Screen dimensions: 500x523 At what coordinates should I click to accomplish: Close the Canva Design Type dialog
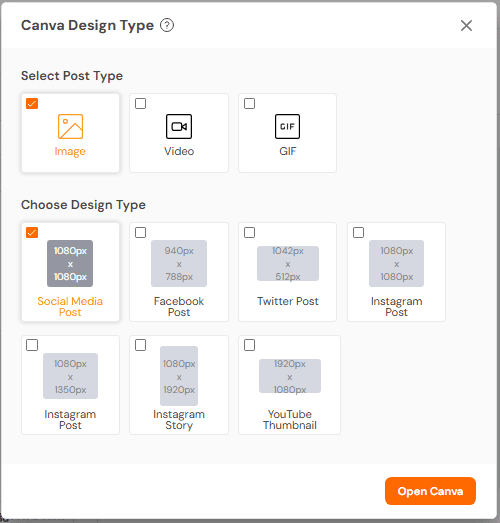[x=466, y=25]
